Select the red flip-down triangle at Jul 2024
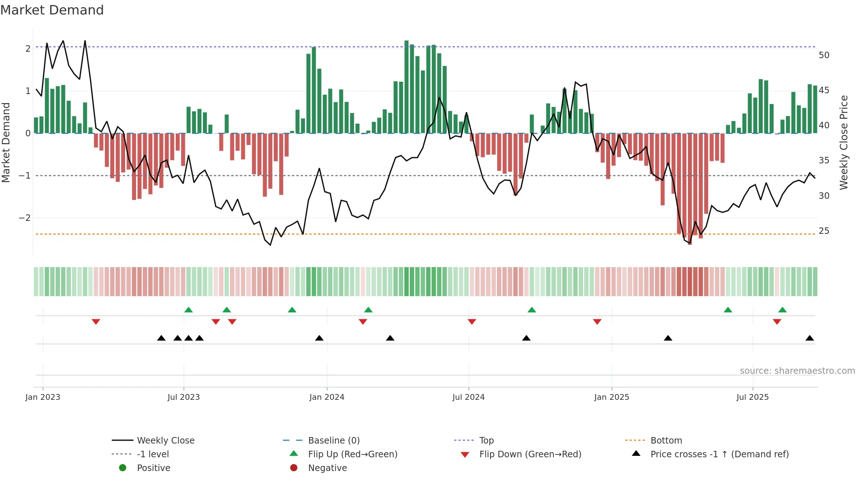Image resolution: width=868 pixels, height=488 pixels. pyautogui.click(x=472, y=322)
